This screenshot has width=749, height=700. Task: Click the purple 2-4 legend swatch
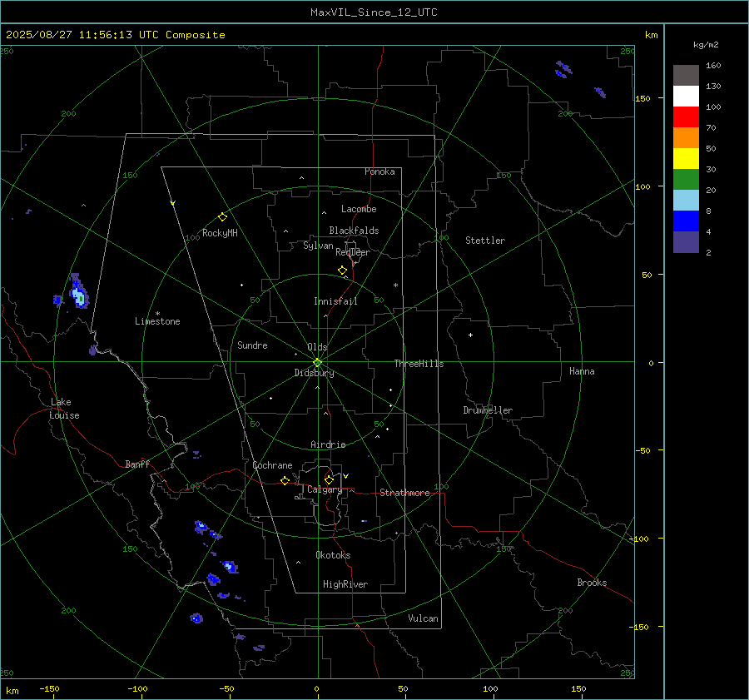pyautogui.click(x=686, y=241)
